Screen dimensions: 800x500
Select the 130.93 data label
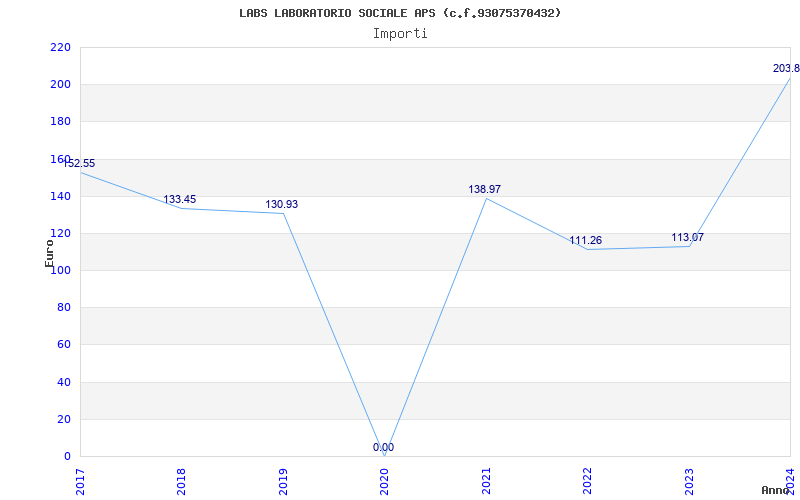[x=282, y=205]
